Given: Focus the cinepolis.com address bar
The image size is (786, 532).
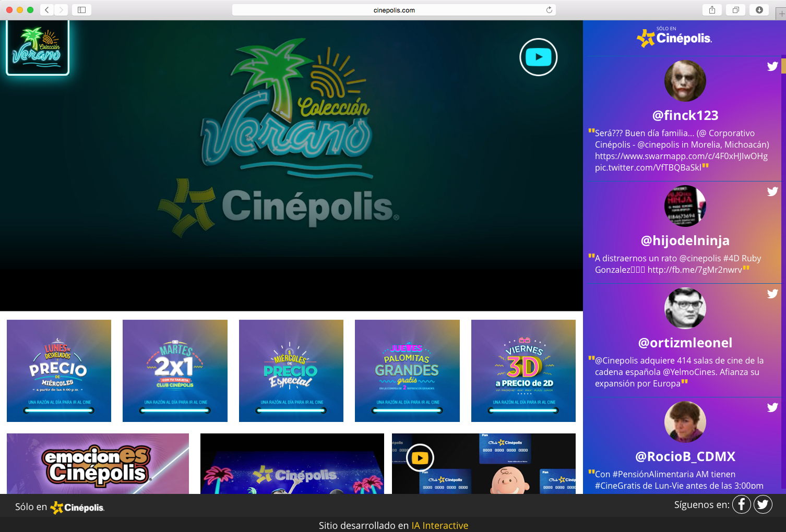Looking at the screenshot, I should coord(394,10).
